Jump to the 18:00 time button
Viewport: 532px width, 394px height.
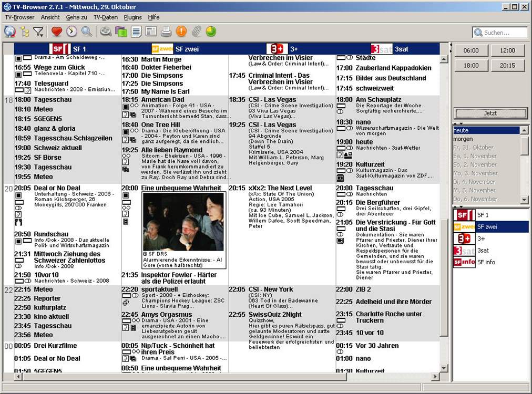(471, 66)
